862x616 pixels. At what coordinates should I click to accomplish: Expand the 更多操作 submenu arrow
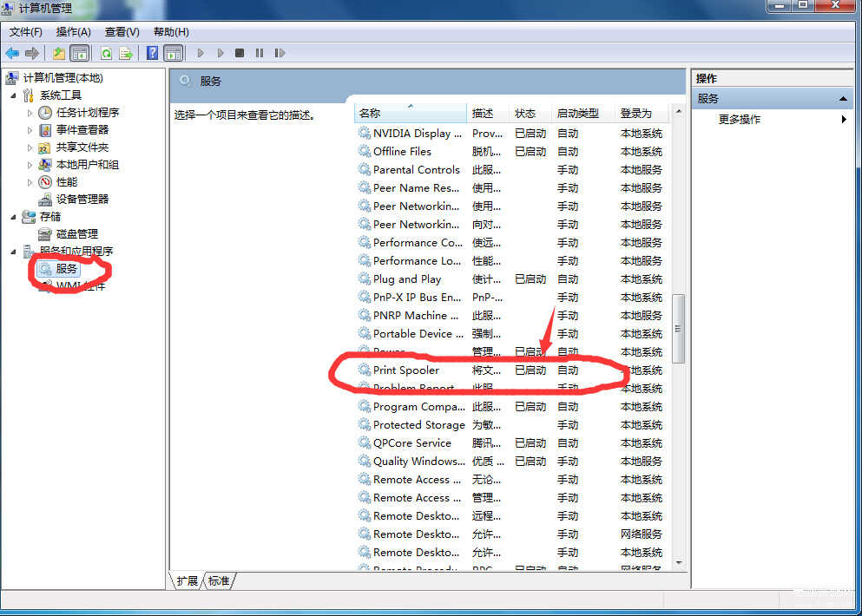click(843, 119)
